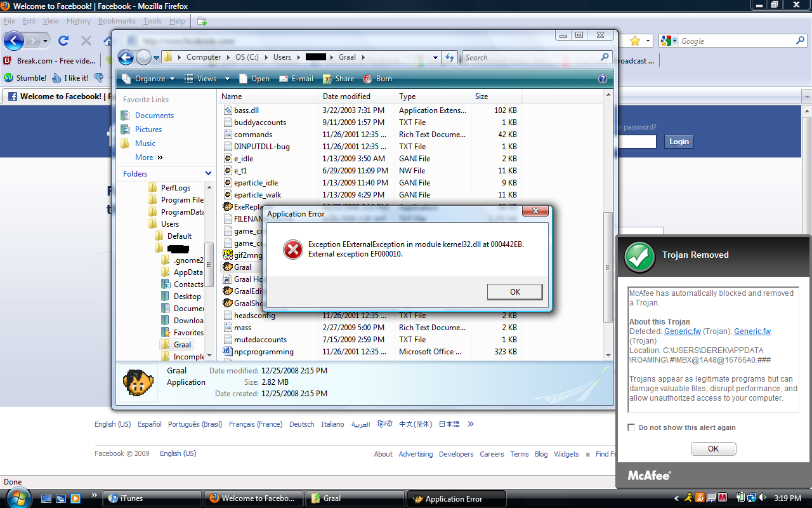Screen dimensions: 812x508
Task: Open the History menu in Firefox
Action: 78,21
